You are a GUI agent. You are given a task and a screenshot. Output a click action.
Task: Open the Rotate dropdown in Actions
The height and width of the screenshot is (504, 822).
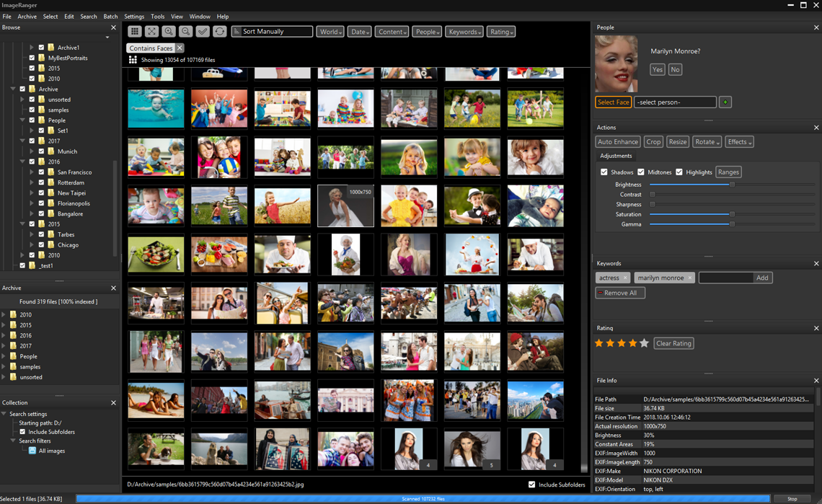[707, 142]
